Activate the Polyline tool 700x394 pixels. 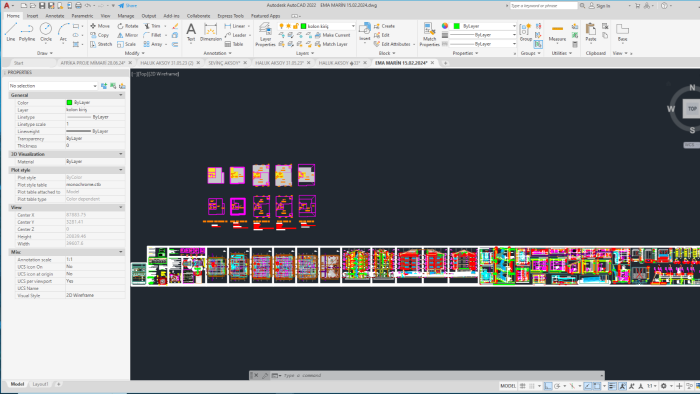[27, 32]
